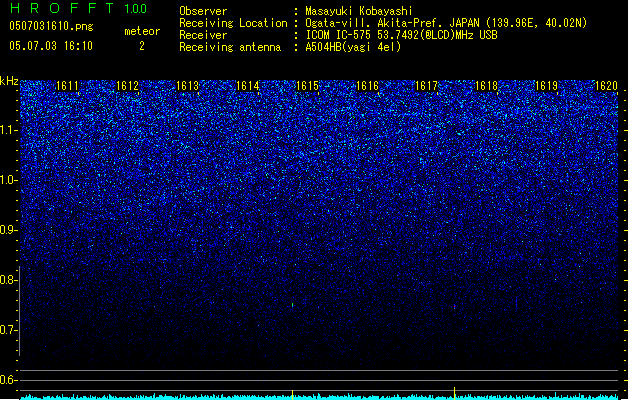Click the 1614 time axis label
Screen dimensions: 629x400
pos(248,86)
